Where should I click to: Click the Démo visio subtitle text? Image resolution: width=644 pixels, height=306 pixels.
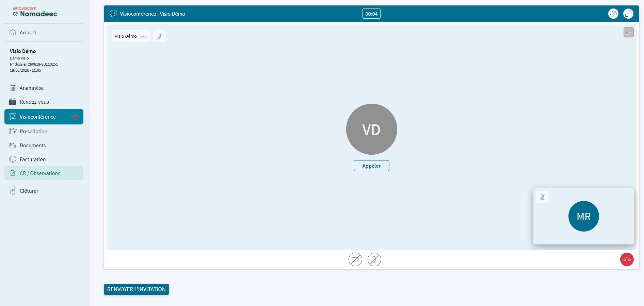coord(19,58)
